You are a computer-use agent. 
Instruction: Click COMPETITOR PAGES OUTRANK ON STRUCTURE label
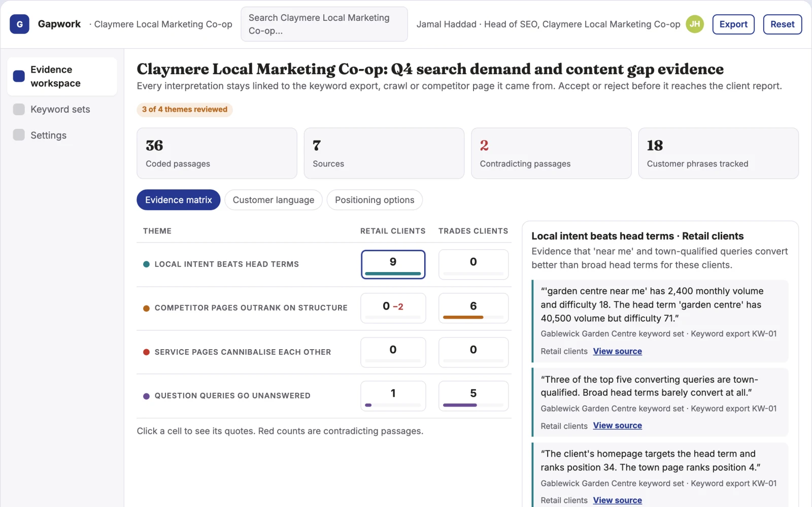tap(251, 308)
